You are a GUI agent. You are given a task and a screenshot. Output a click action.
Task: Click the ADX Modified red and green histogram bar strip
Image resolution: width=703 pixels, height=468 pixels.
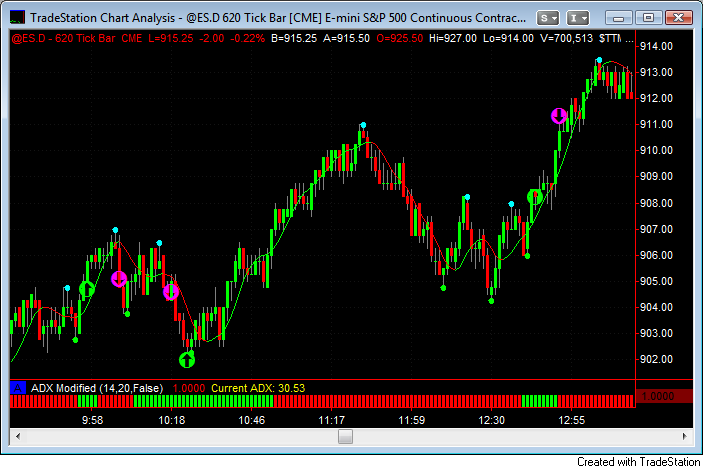(322, 401)
